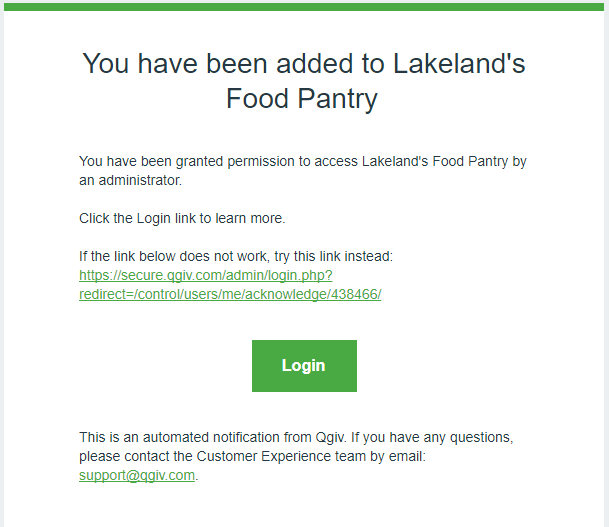
Task: Click the "Customer Experience team" phrase
Action: click(x=281, y=456)
